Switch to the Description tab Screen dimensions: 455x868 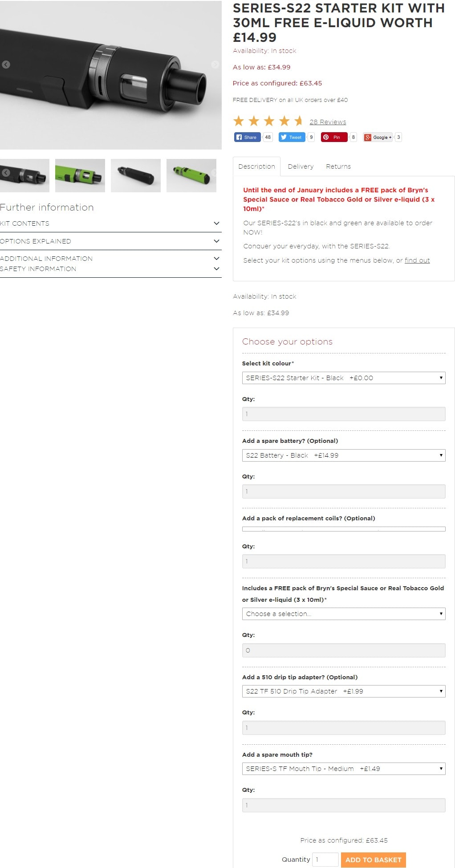[x=257, y=166]
